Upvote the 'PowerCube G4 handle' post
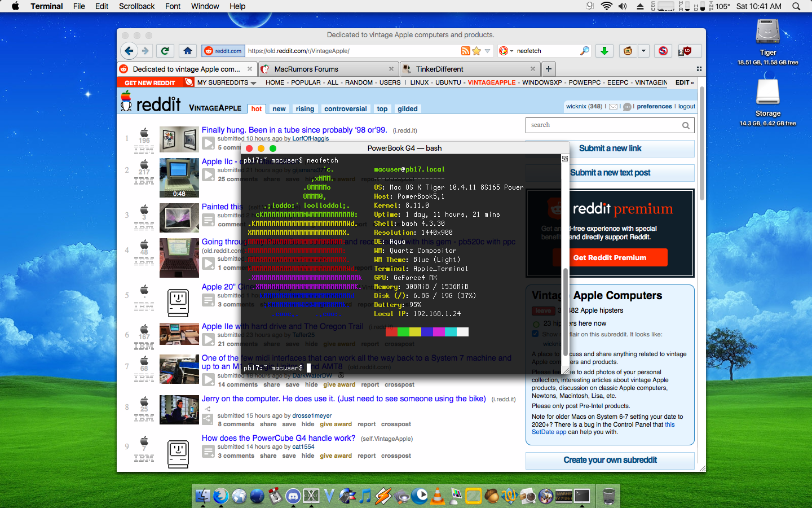Screen dimensions: 812x508 (x=144, y=440)
